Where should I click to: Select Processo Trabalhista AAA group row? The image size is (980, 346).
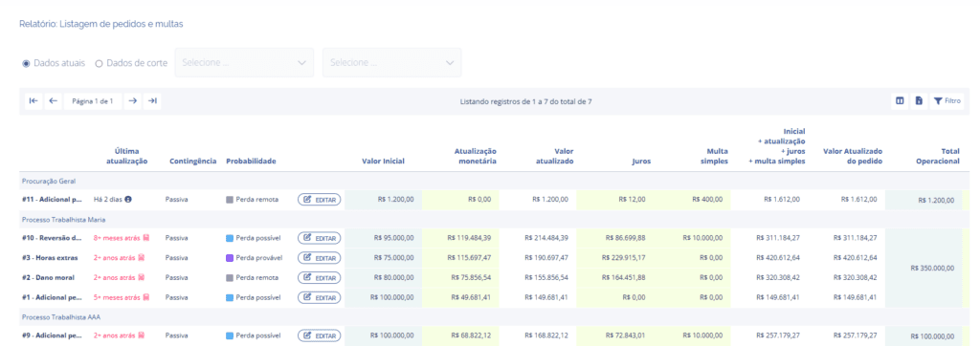pyautogui.click(x=494, y=317)
